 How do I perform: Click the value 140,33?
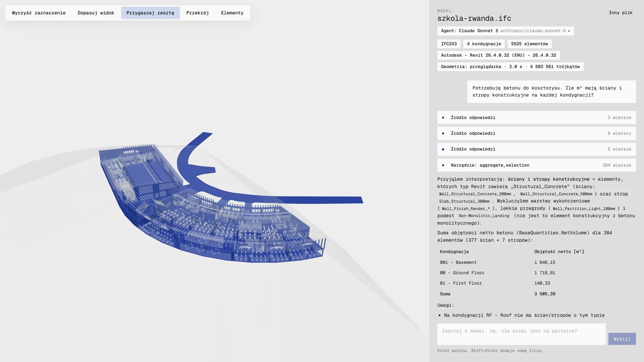(x=542, y=283)
